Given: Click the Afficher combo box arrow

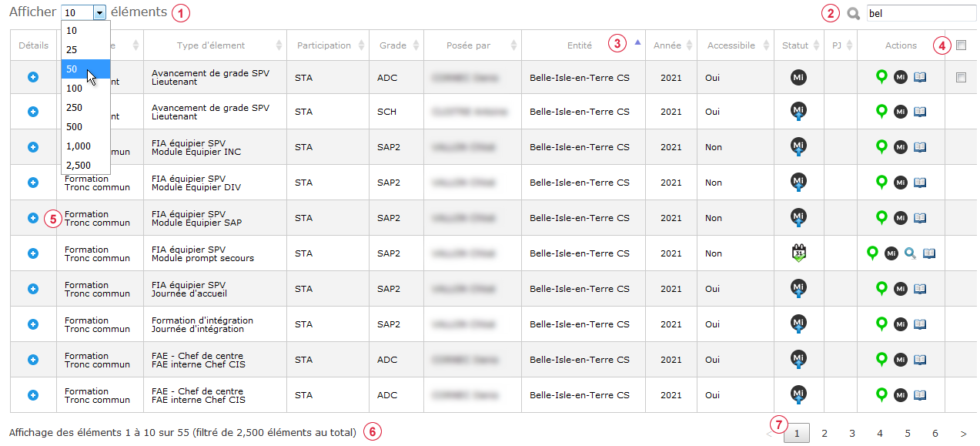Looking at the screenshot, I should [x=99, y=13].
